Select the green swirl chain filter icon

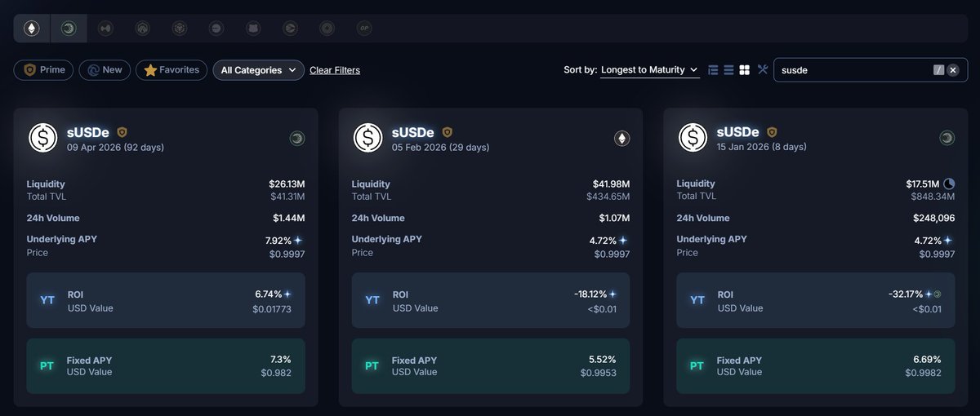(x=69, y=29)
